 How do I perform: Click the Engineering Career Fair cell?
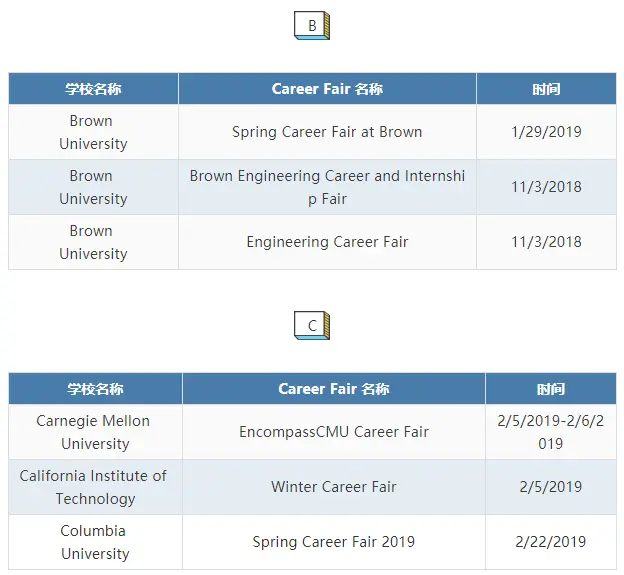tap(327, 242)
